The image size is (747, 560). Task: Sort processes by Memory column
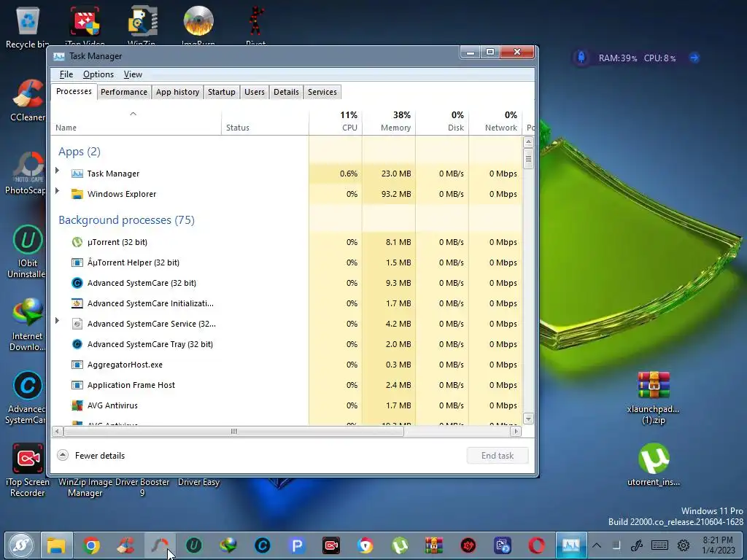389,122
